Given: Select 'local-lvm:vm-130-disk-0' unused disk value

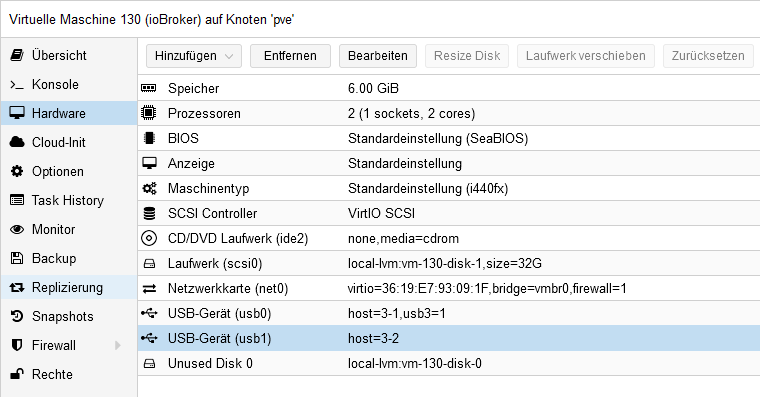Looking at the screenshot, I should [415, 364].
